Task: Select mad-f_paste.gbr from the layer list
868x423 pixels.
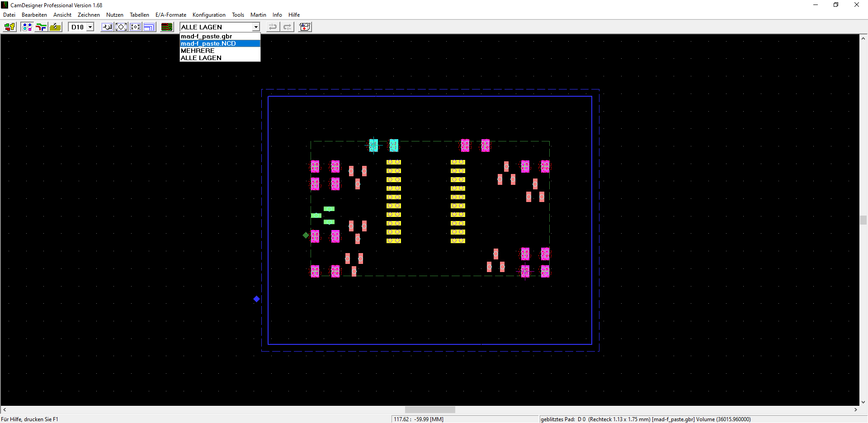Action: pos(207,36)
